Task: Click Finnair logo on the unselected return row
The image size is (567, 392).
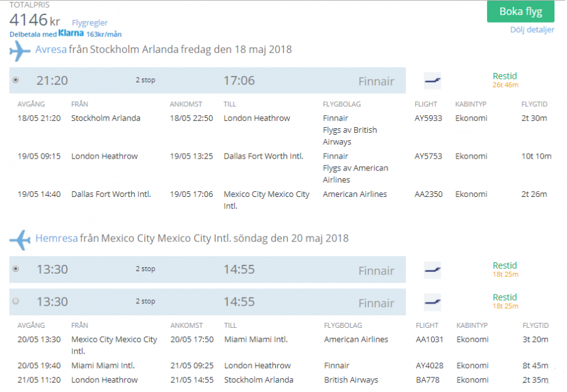Action: pos(432,302)
